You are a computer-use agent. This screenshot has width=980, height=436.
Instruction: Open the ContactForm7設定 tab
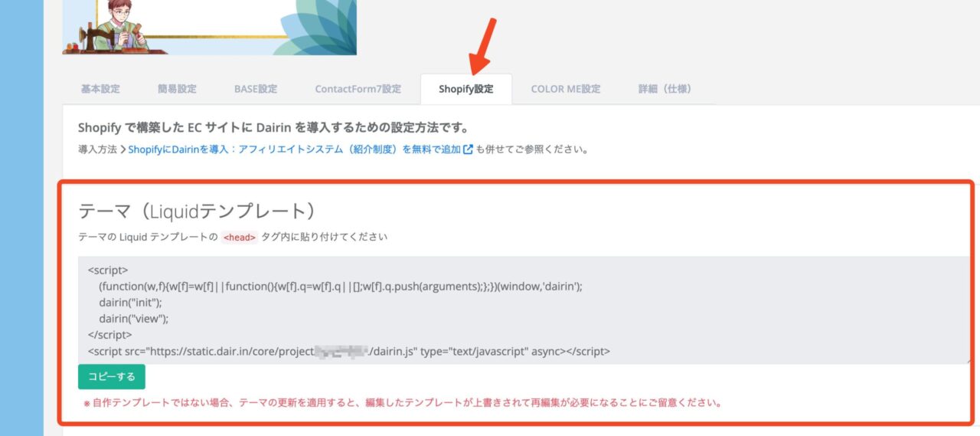point(358,89)
